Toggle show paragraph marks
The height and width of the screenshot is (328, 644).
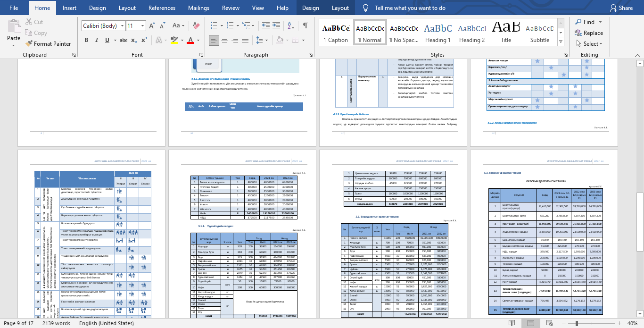coord(305,25)
